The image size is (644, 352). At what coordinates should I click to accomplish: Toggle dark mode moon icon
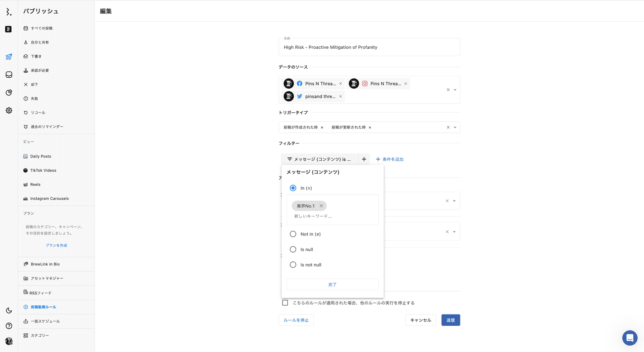9,311
